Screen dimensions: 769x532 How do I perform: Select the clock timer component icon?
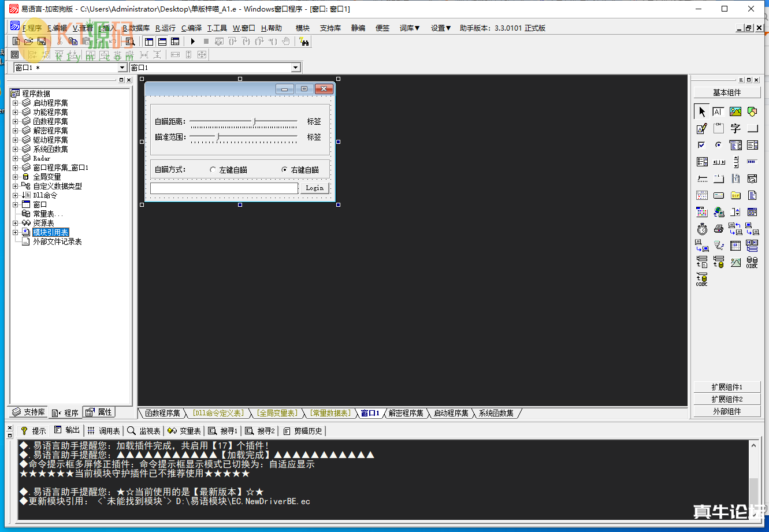pyautogui.click(x=701, y=229)
